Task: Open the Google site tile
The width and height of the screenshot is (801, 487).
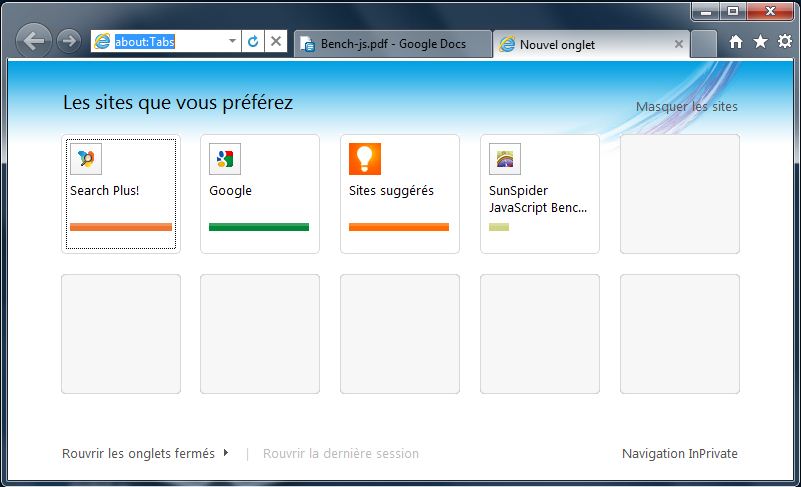Action: 260,194
